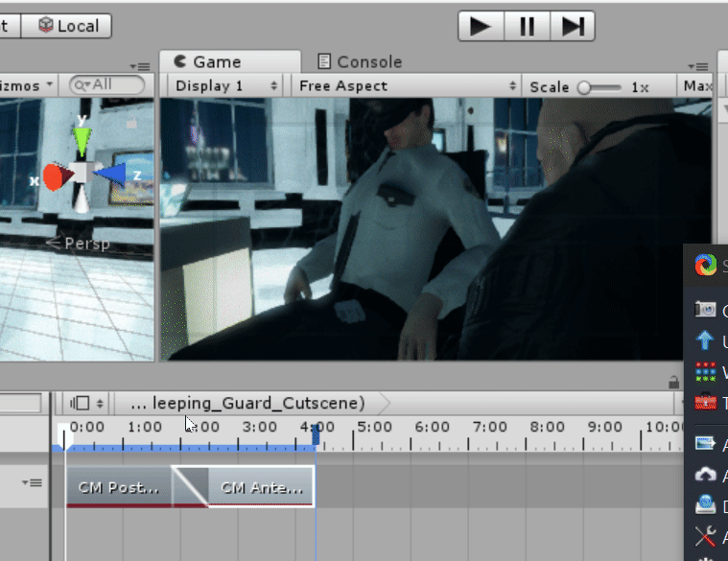728x561 pixels.
Task: Open the Cinemachine track options menu
Action: pyautogui.click(x=32, y=483)
